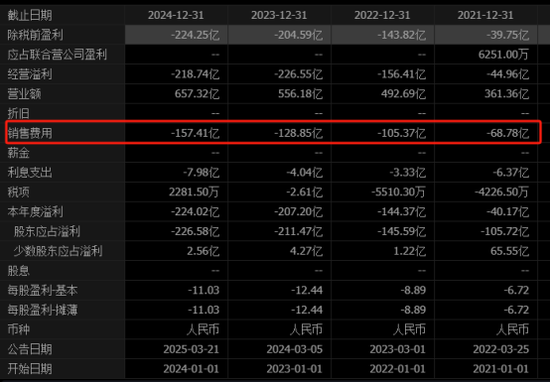Click the 营业额 row label
550x383 pixels.
coord(25,94)
